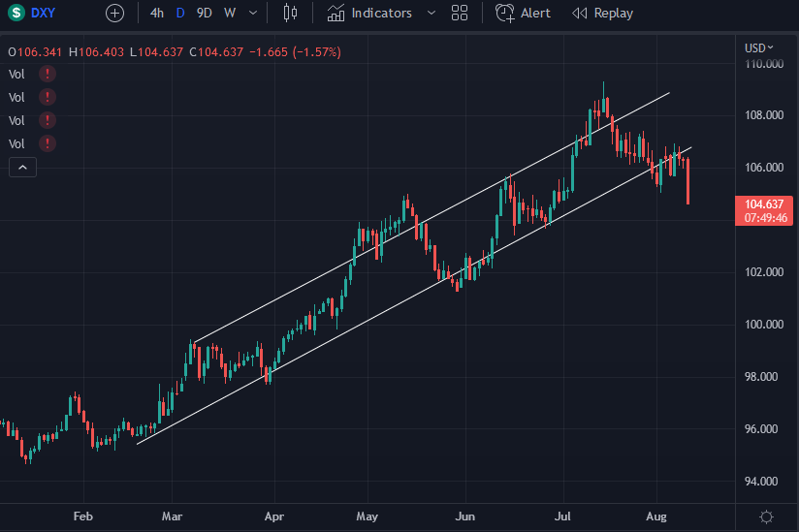
Task: Select the third Vol indicator label
Action: click(16, 121)
